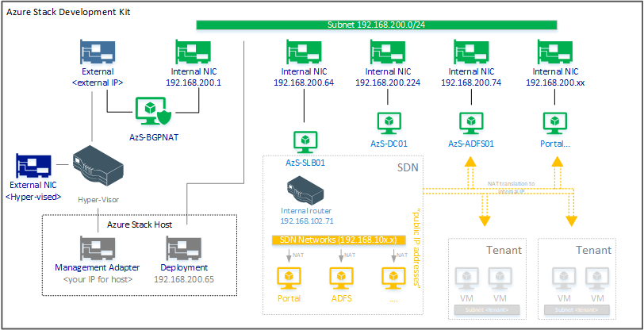Select the orange Portal VM icon in SDN

click(289, 278)
